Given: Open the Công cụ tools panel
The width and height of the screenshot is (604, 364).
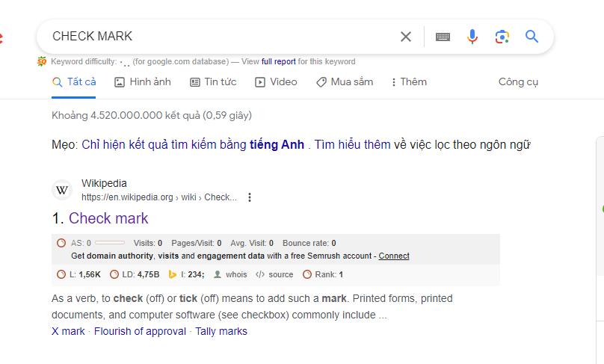Looking at the screenshot, I should tap(518, 82).
